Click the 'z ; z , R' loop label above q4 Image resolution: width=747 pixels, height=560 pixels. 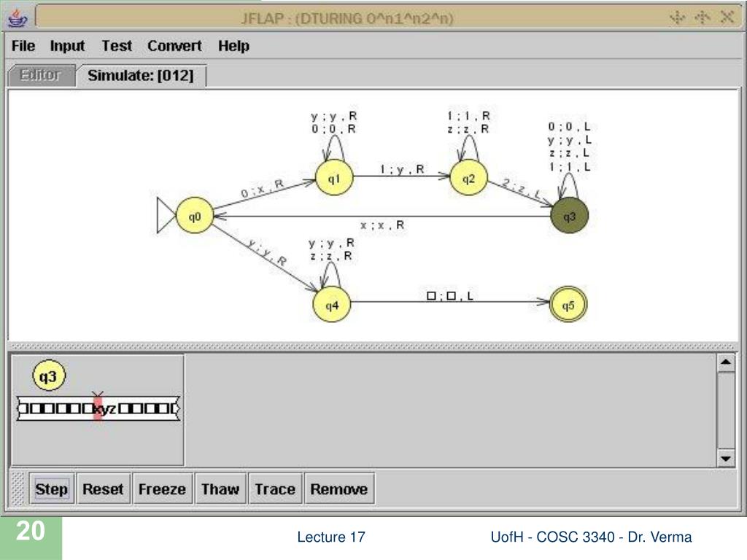pos(331,256)
